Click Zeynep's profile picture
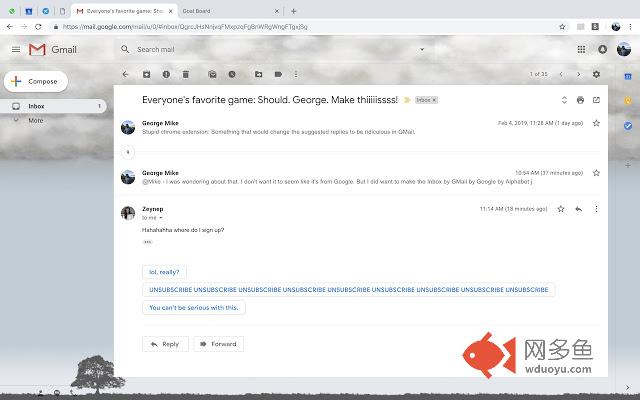The height and width of the screenshot is (400, 640). [128, 213]
